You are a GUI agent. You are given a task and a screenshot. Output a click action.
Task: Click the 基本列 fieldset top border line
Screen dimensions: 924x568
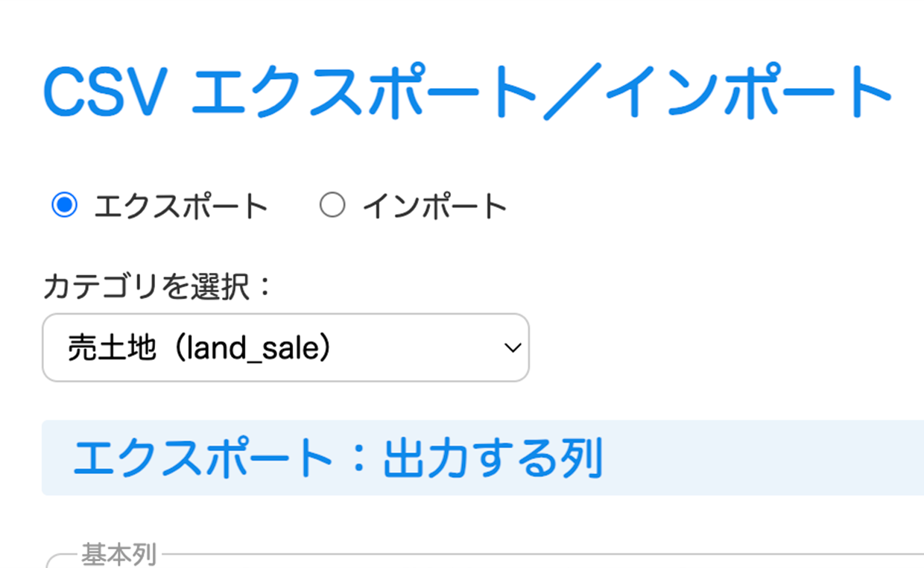pyautogui.click(x=522, y=555)
